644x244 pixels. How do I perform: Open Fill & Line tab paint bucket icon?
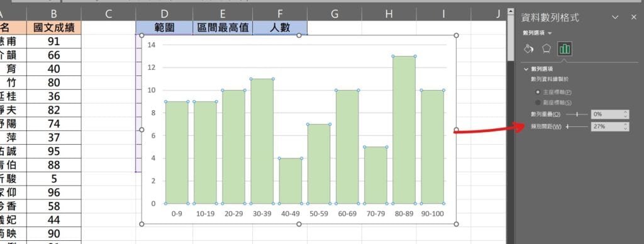click(528, 49)
